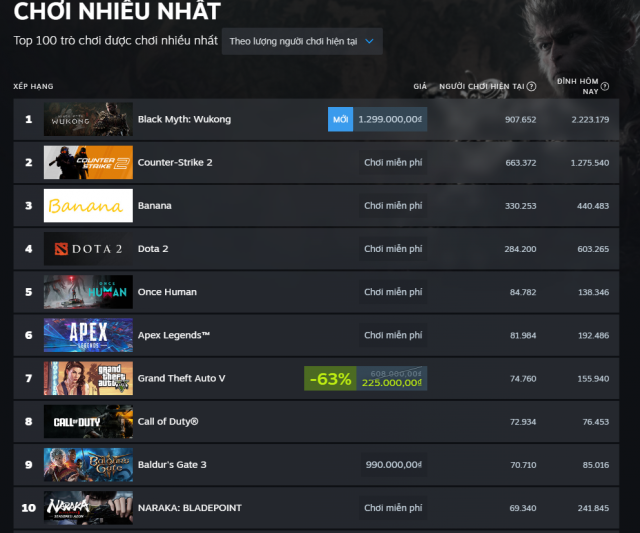The height and width of the screenshot is (533, 640).
Task: Open the Call of Duty thumbnail
Action: pos(88,422)
